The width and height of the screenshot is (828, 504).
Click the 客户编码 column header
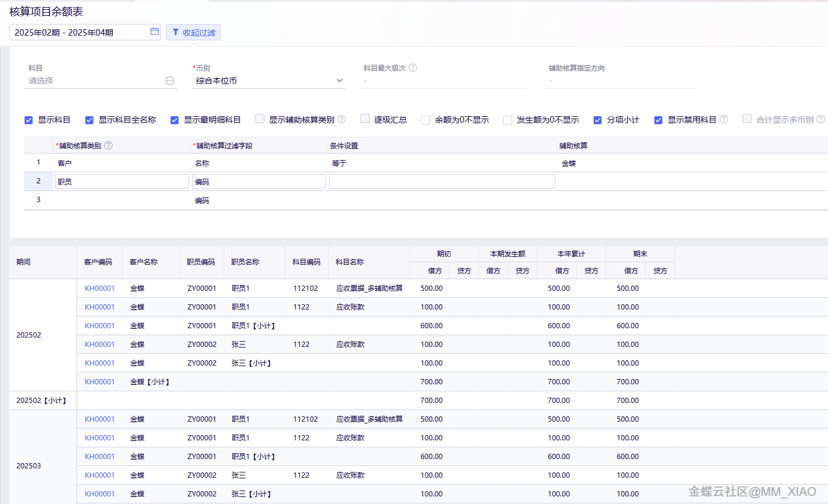[98, 262]
